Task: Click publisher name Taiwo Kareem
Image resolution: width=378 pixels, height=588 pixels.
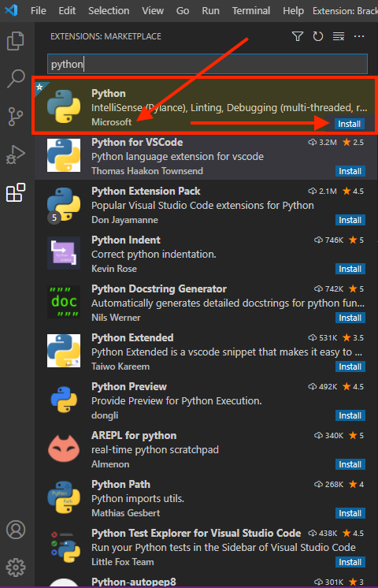Action: coord(120,367)
